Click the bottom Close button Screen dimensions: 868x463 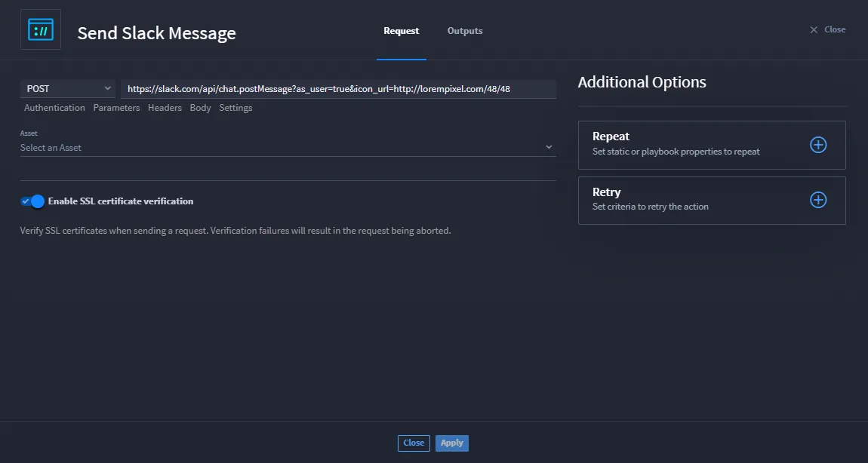(x=414, y=443)
